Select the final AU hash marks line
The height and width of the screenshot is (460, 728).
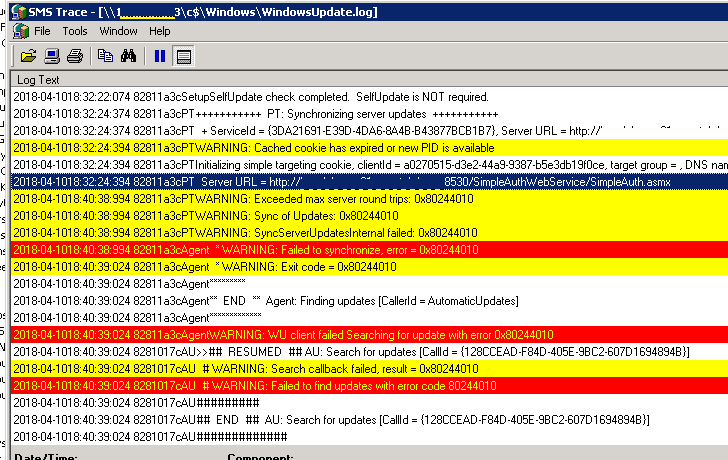point(370,437)
